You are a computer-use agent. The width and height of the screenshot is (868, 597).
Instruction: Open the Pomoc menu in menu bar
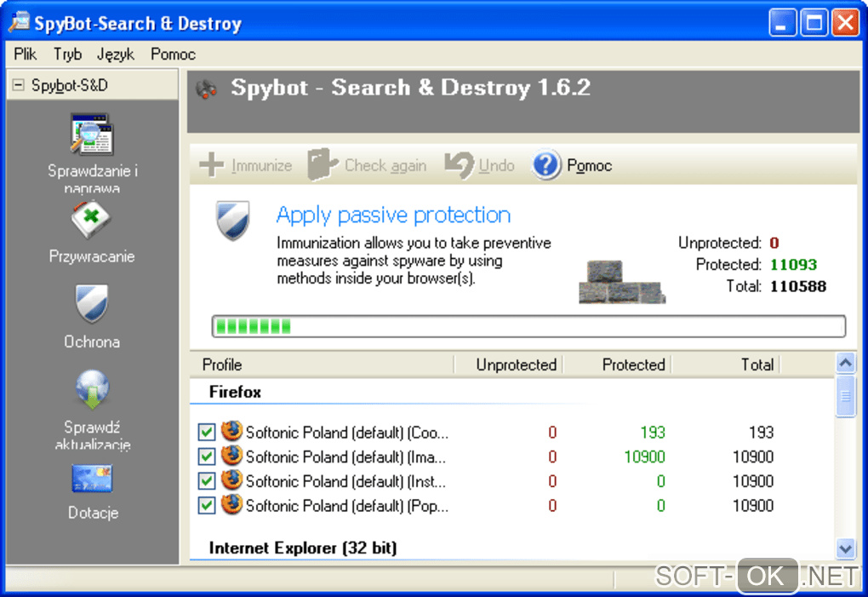click(x=173, y=55)
